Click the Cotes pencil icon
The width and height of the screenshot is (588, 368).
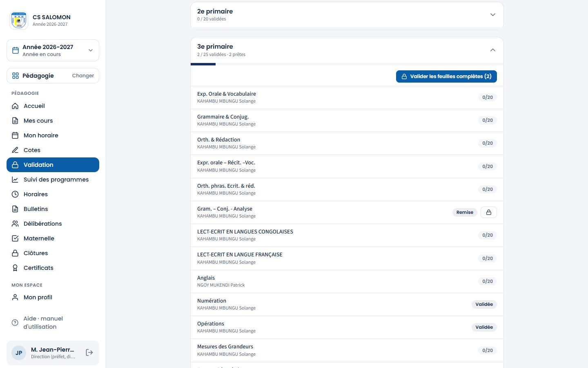(x=15, y=150)
